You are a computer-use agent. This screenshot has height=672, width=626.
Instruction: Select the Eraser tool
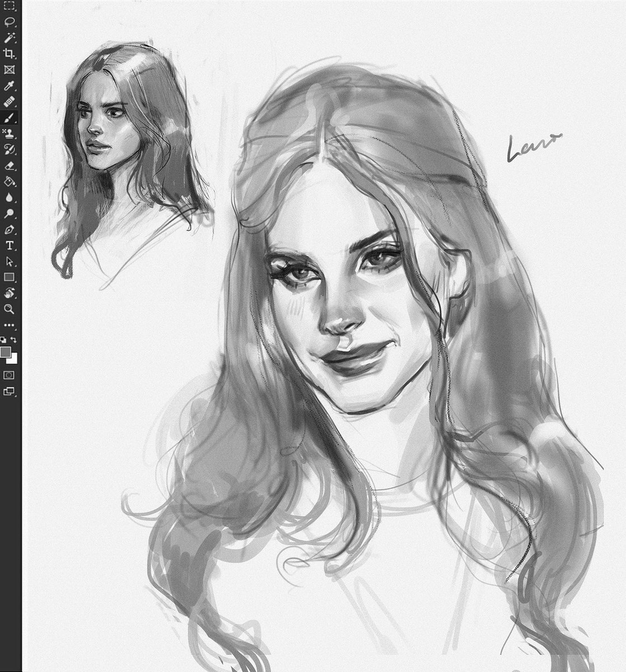(10, 165)
